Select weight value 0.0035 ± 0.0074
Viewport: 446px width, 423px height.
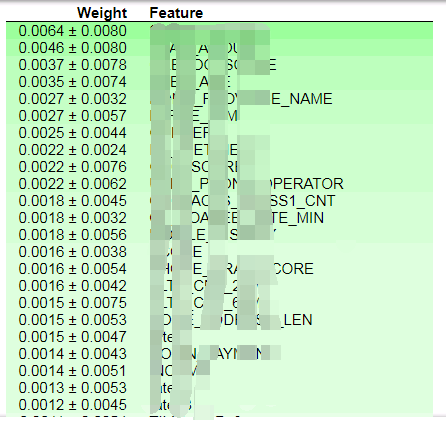coord(73,82)
